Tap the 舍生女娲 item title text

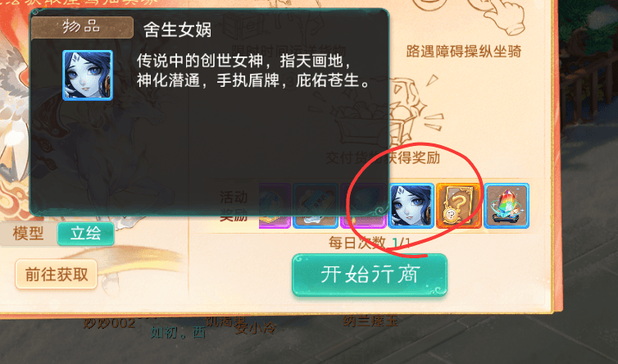point(177,30)
